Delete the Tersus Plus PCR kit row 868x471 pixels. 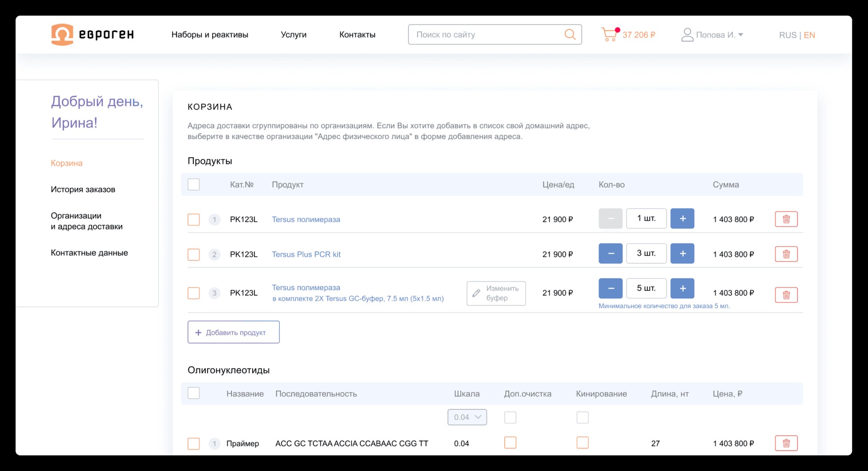click(786, 254)
